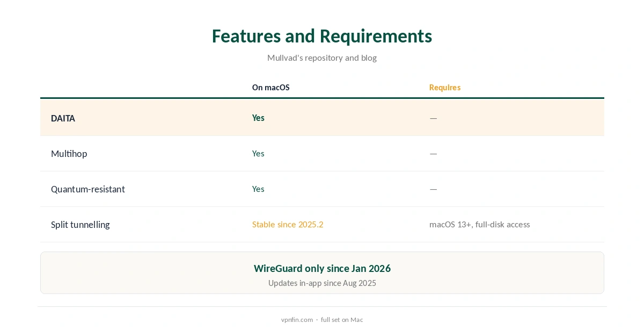Viewport: 644px width, 330px height.
Task: Click 'WireGuard only since Jan 2026' callout
Action: click(x=322, y=268)
